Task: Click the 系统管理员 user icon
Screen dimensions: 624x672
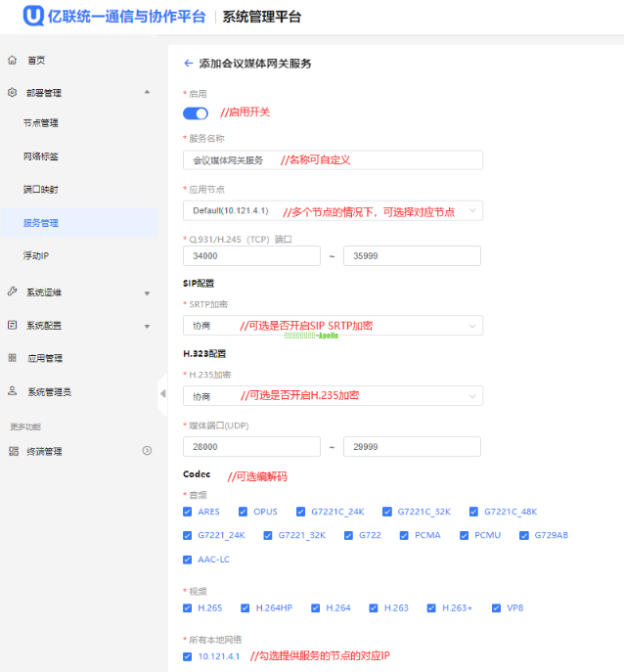Action: 13,391
